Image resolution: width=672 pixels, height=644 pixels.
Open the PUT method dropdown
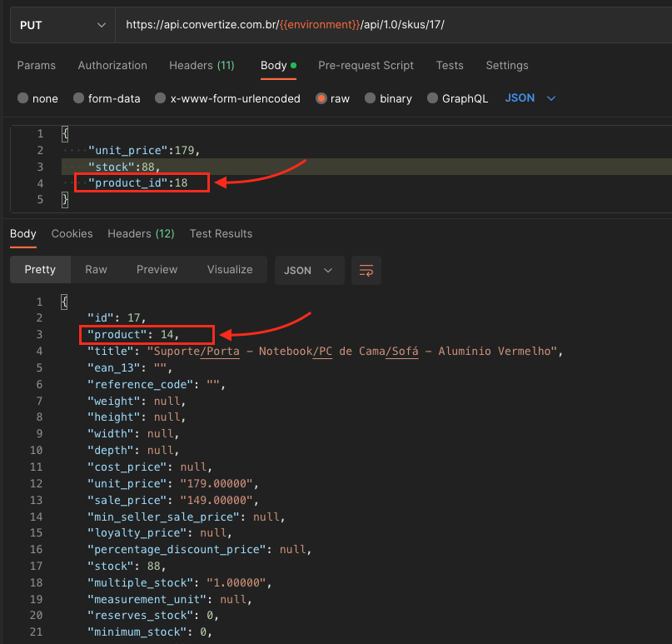(62, 25)
